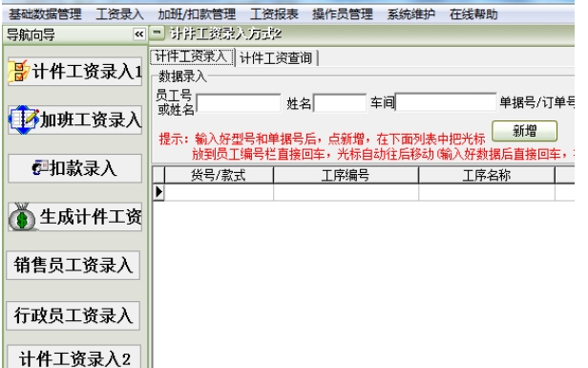Open the 基础数据管理 menu
The image size is (588, 368).
click(45, 14)
